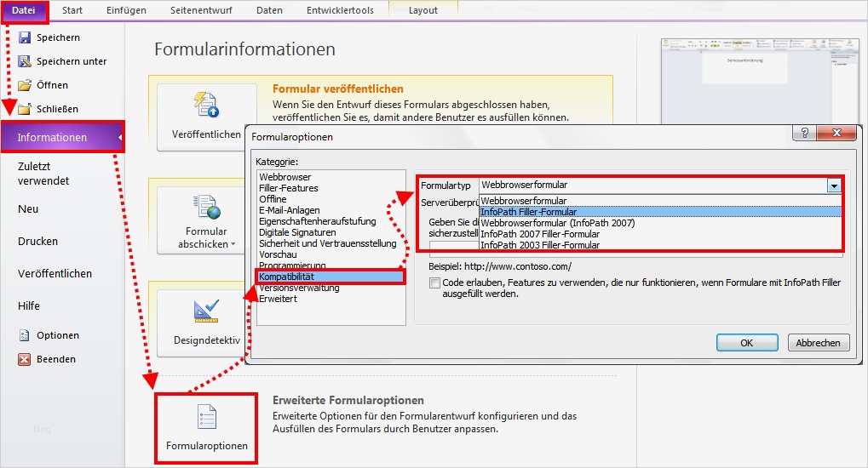
Task: Open the Layout ribbon tab
Action: click(423, 10)
